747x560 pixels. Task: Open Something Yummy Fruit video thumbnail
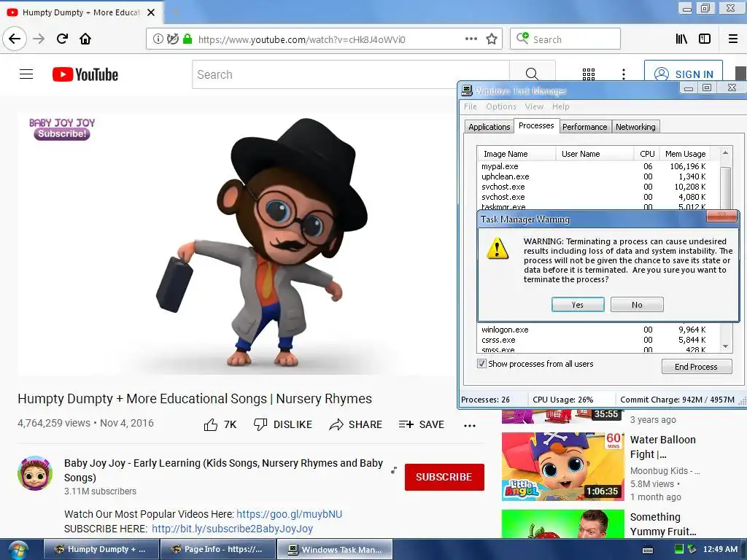point(562,524)
